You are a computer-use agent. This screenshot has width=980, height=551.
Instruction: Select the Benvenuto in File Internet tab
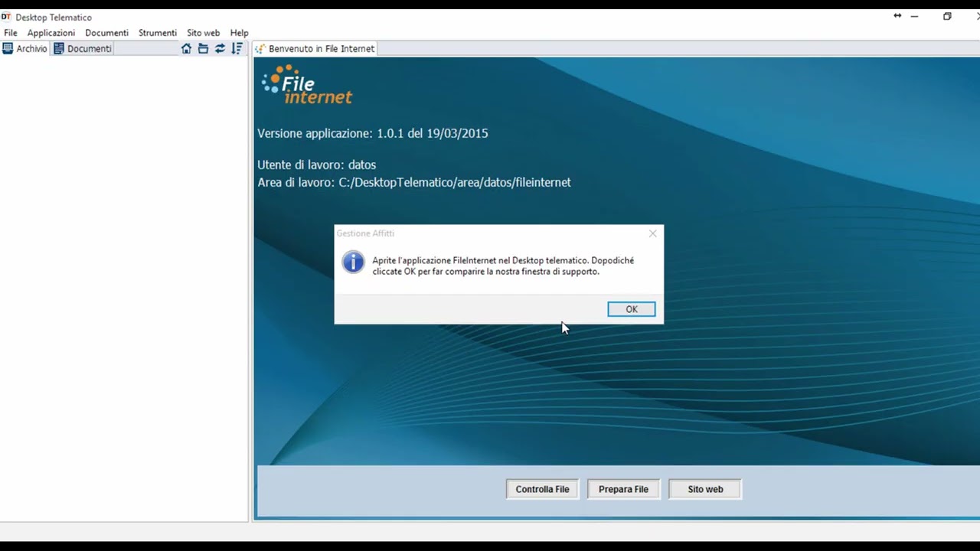pos(315,48)
